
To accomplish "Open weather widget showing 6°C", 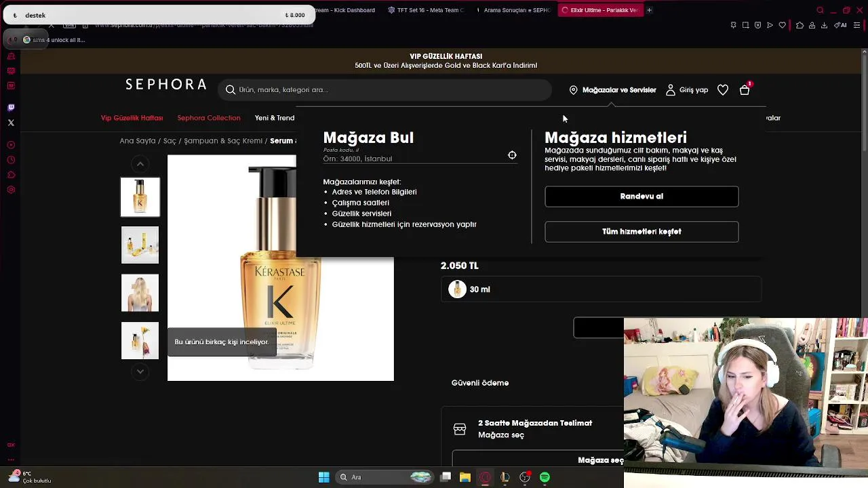I will coord(29,477).
